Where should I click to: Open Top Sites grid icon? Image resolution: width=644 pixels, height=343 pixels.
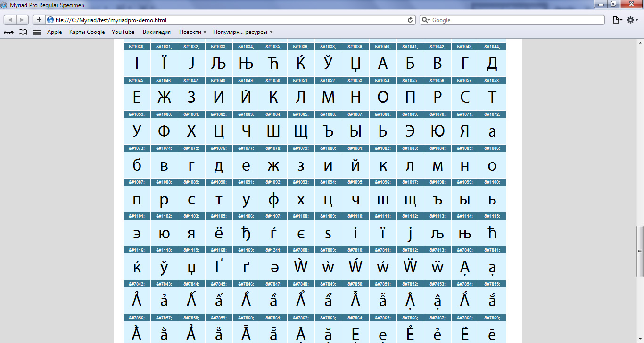pos(37,32)
